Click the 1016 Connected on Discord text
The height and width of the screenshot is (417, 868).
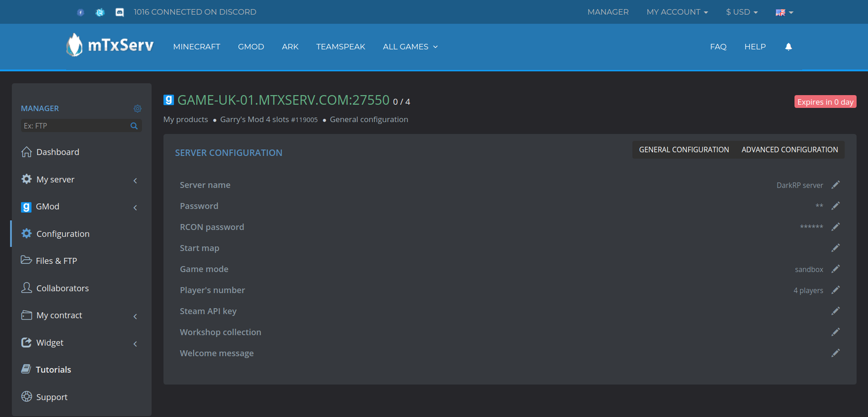[x=195, y=12]
